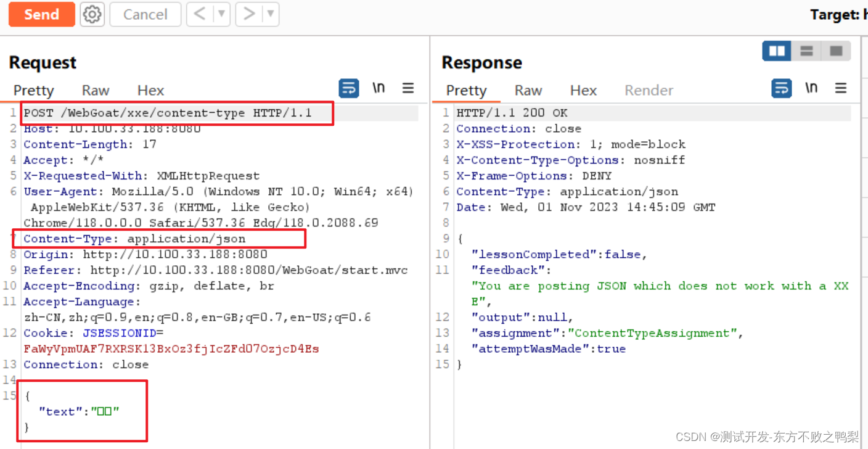Click the X-XSS-Protection response header
868x449 pixels.
click(x=571, y=144)
